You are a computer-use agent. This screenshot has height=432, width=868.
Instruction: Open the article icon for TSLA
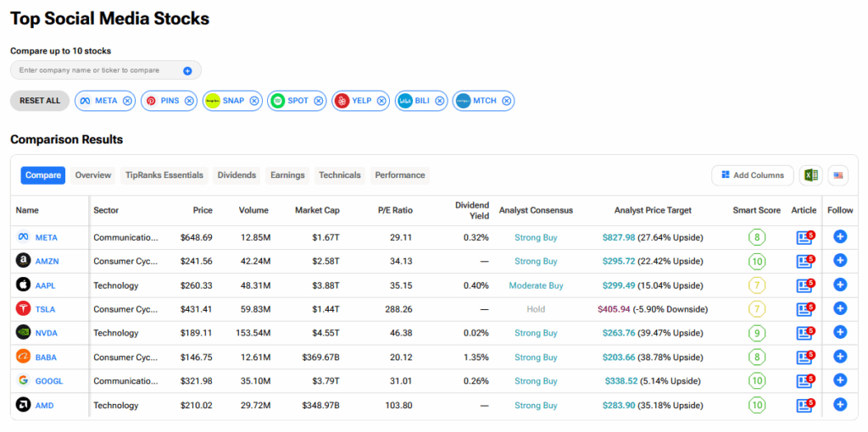click(804, 309)
